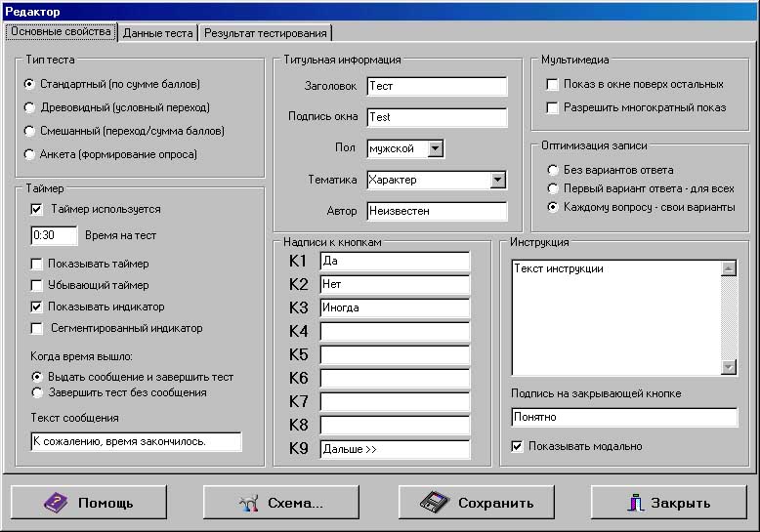Enable the Показывать таймер checkbox
This screenshot has height=532, width=760.
(37, 264)
